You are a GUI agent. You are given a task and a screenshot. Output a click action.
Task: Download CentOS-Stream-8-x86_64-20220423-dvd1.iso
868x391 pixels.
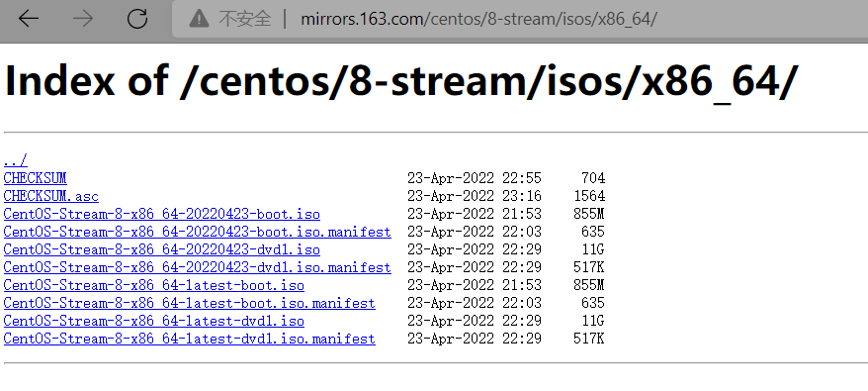pos(162,249)
